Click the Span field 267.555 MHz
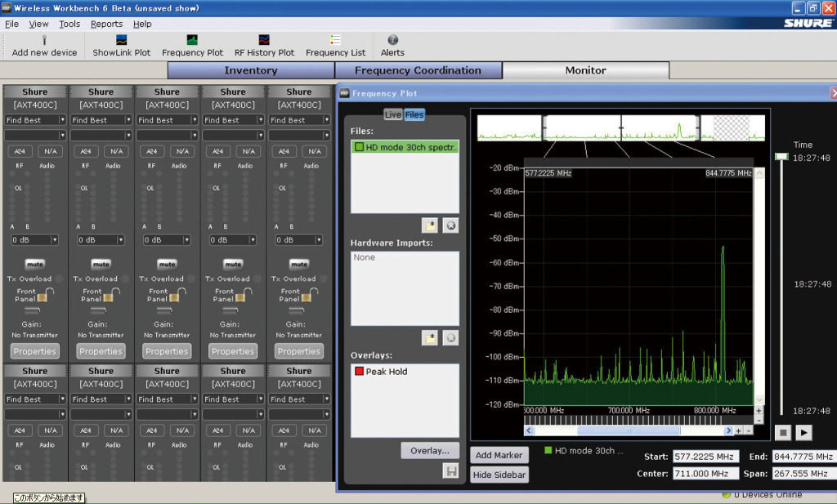The height and width of the screenshot is (504, 837). 804,474
